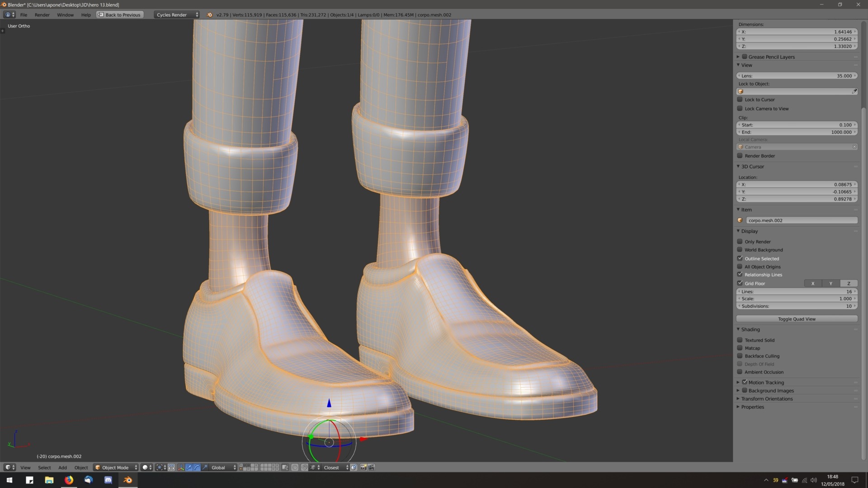Open the Blender taskbar icon
This screenshot has height=488, width=868.
128,480
